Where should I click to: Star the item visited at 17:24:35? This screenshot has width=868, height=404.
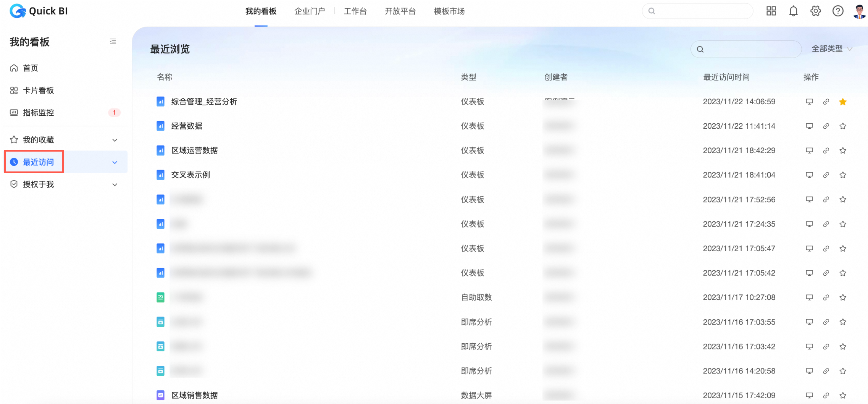[843, 224]
